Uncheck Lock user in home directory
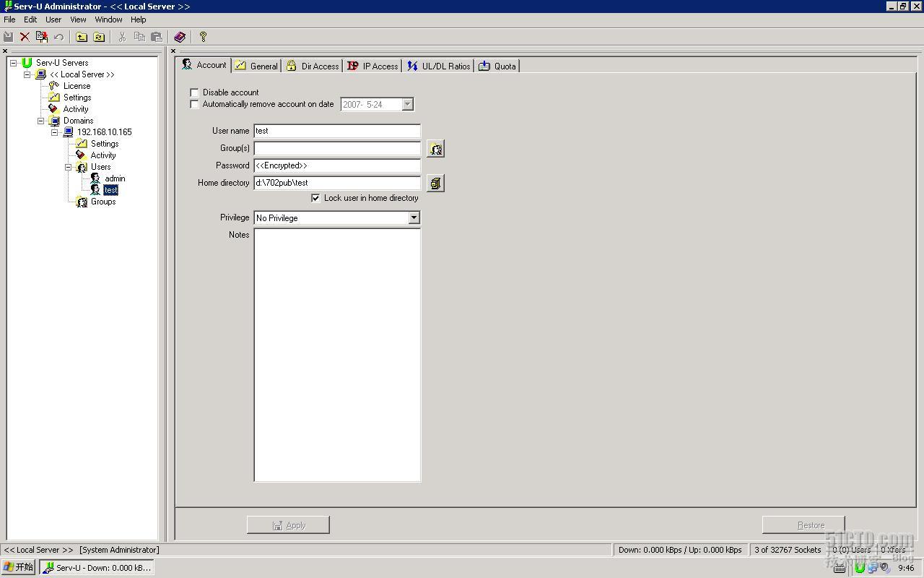924x578 pixels. (315, 198)
